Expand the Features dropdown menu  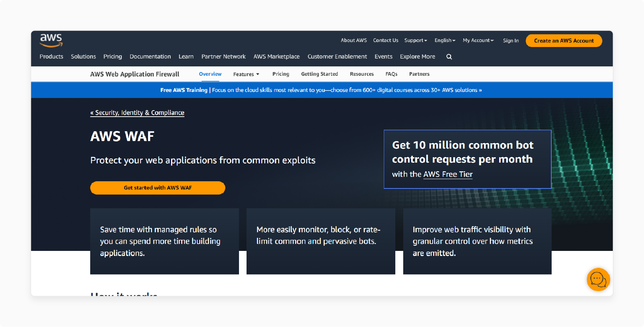pos(246,74)
